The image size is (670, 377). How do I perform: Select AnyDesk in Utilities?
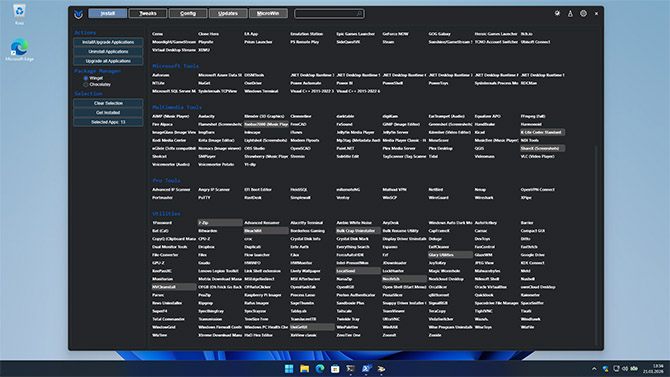point(391,223)
